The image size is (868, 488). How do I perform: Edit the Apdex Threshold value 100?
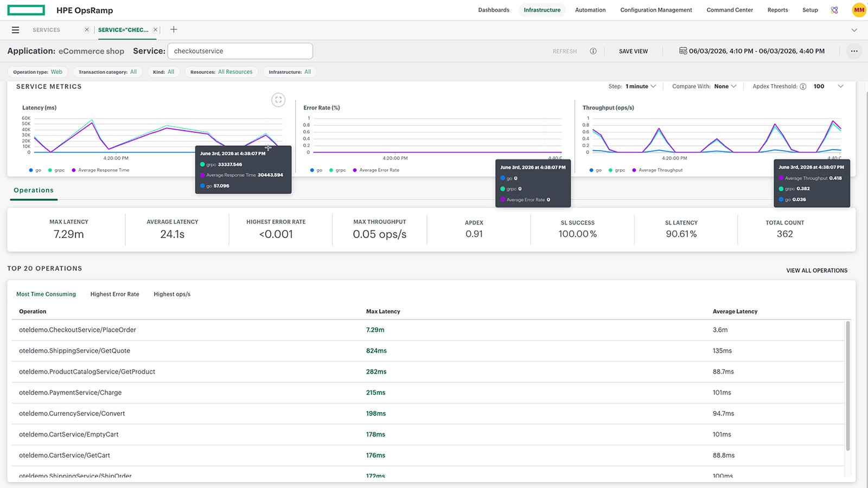click(x=819, y=86)
